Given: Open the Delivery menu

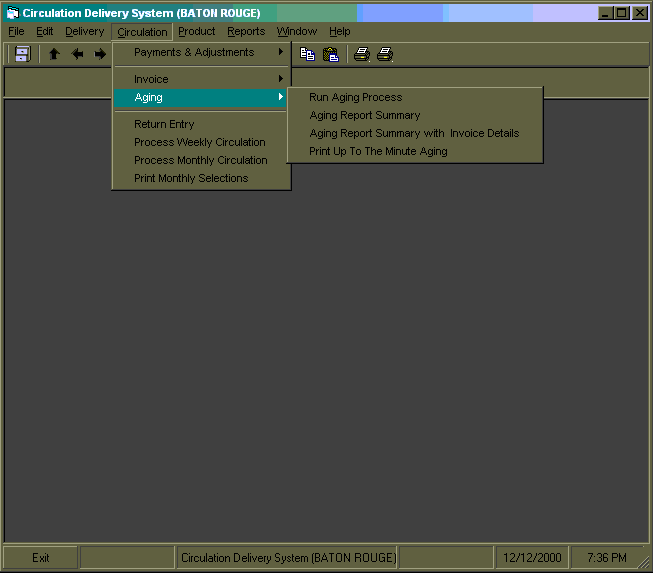Looking at the screenshot, I should pos(85,32).
